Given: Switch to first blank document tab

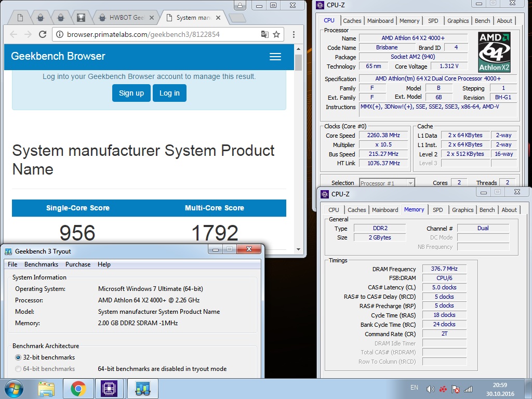Looking at the screenshot, I should point(20,18).
